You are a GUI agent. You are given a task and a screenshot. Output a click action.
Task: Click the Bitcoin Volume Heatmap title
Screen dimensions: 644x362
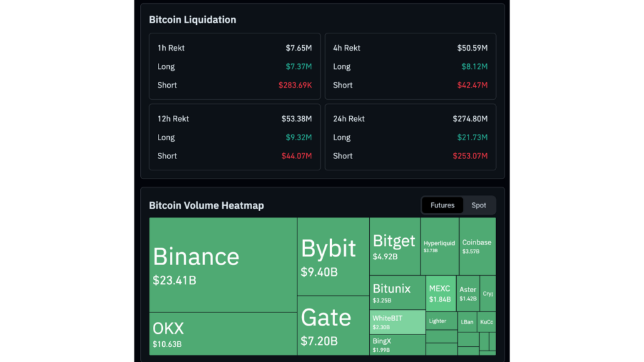(x=205, y=205)
